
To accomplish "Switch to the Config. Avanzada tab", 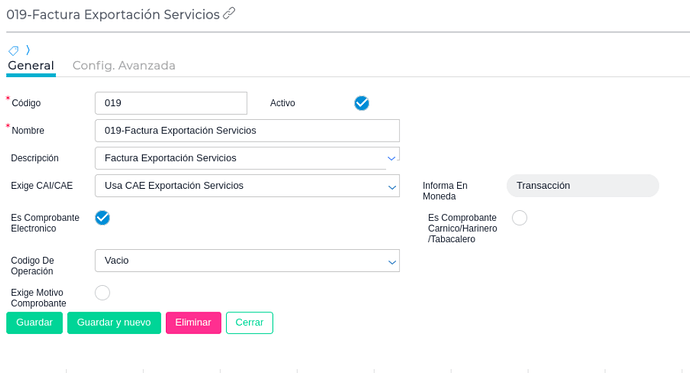I will (x=124, y=66).
